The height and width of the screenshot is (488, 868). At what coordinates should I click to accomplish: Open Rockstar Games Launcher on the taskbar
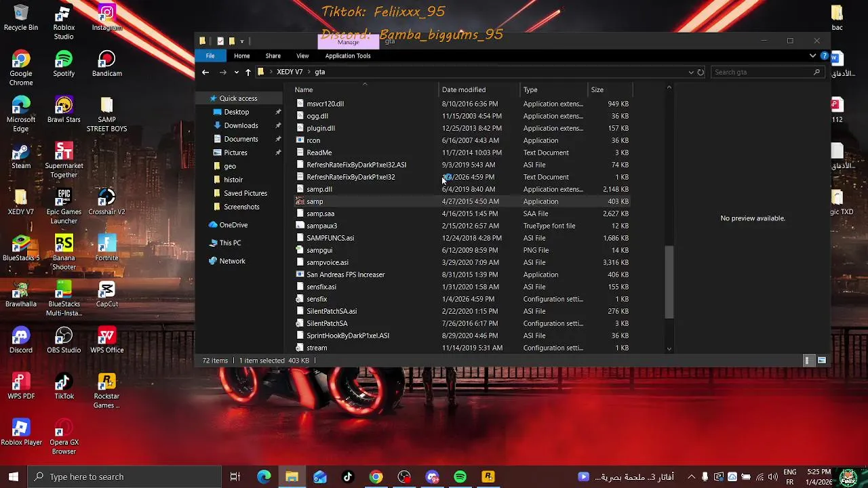tap(488, 476)
